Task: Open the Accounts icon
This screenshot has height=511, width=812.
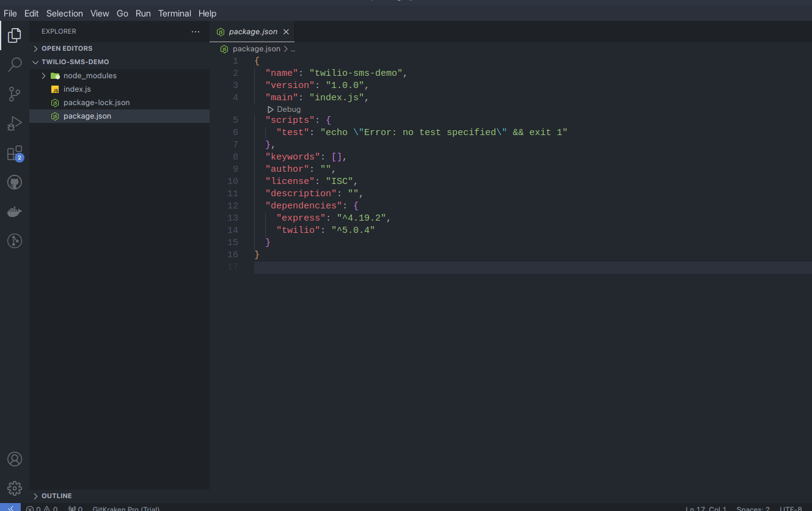Action: click(x=15, y=459)
